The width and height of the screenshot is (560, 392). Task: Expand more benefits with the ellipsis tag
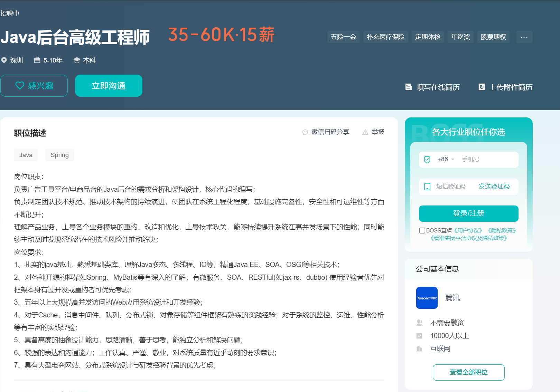[524, 37]
